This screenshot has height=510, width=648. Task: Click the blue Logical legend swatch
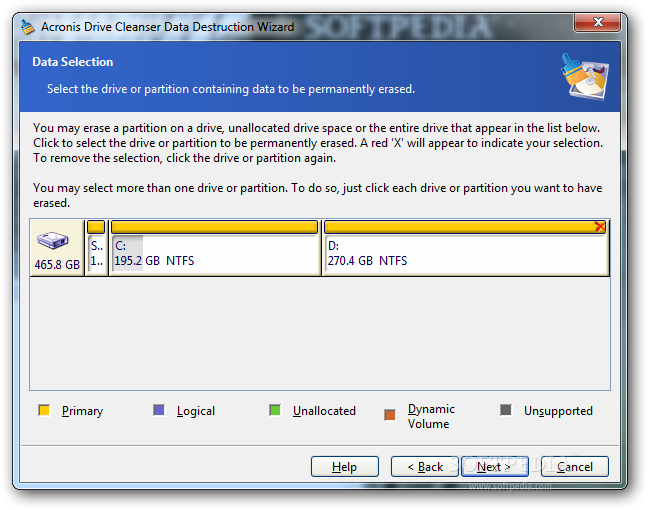tap(159, 410)
